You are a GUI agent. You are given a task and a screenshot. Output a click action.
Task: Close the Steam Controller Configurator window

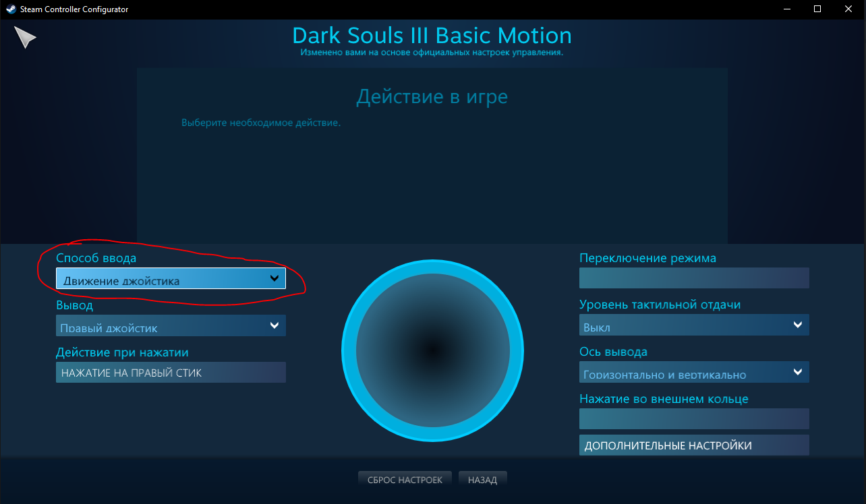tap(849, 9)
